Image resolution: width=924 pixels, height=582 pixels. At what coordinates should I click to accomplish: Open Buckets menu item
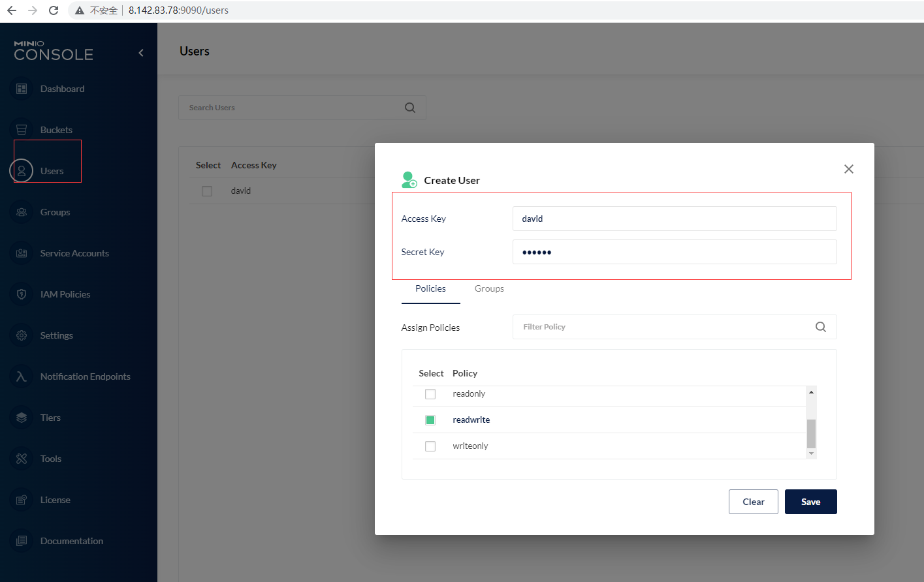pos(56,130)
